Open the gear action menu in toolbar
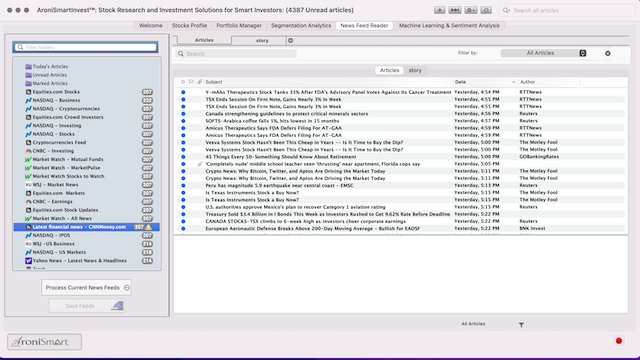Image resolution: width=640 pixels, height=360 pixels. [x=471, y=10]
